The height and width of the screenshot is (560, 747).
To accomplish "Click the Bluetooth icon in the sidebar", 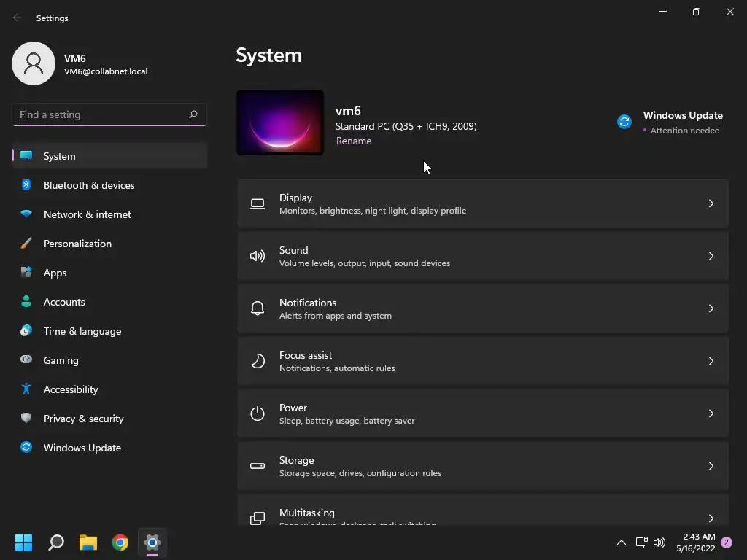I will (26, 184).
